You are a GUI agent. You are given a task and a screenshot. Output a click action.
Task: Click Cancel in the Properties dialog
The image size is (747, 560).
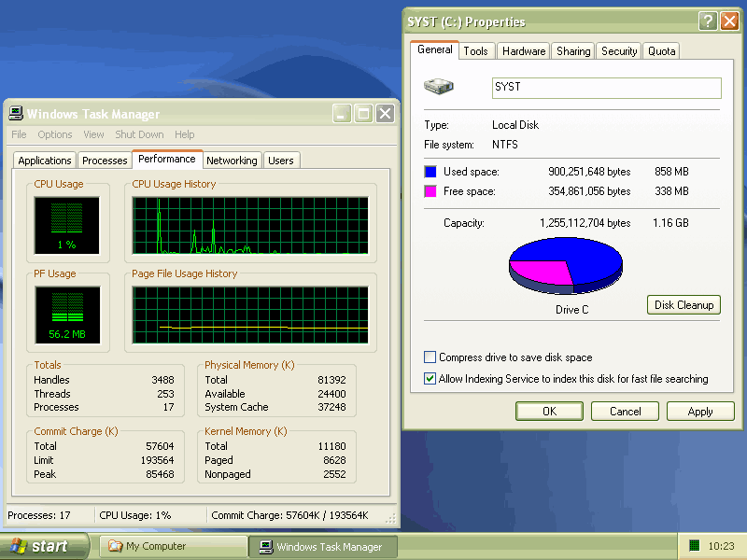click(x=625, y=411)
